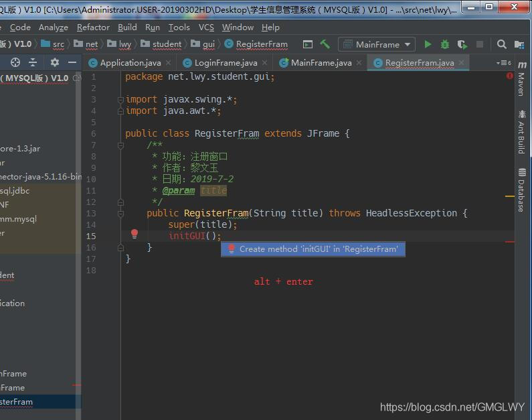Click the run-target frame icon before hammer
532x420 pixels.
click(x=307, y=44)
